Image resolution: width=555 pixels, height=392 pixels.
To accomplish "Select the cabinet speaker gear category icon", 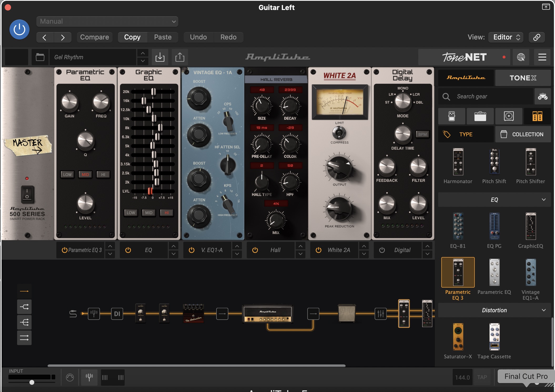I will click(509, 116).
